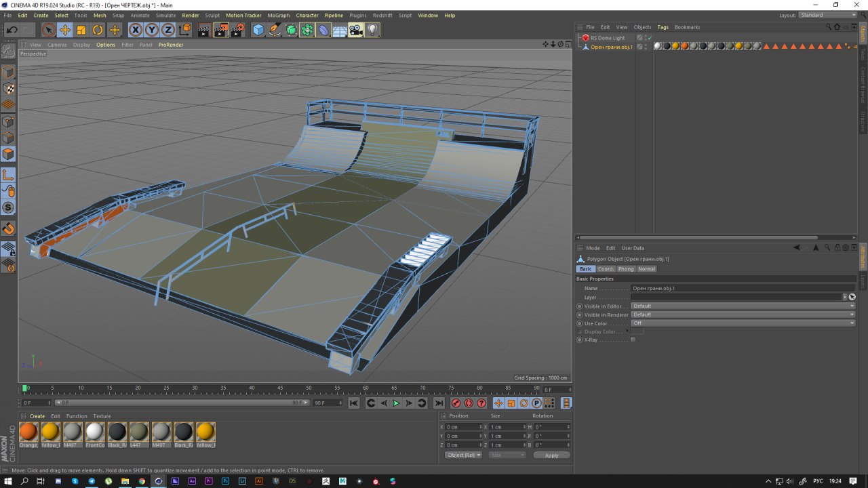Open the Render menu
The height and width of the screenshot is (488, 868).
(x=191, y=15)
